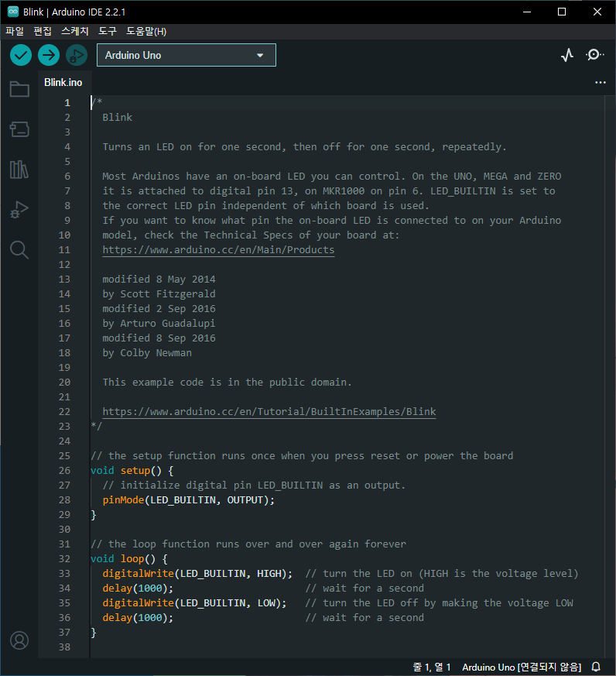Click the 'by Arturo Guadalupi' comment line
Screen dimensions: 616x676
(159, 324)
